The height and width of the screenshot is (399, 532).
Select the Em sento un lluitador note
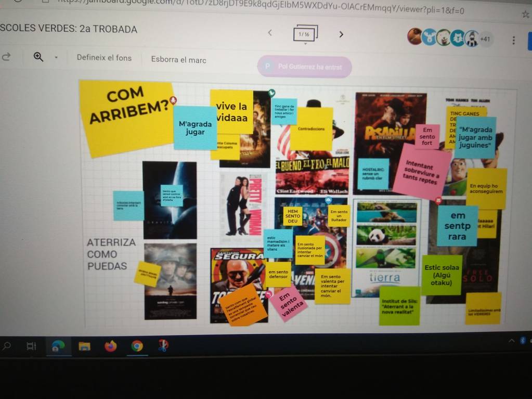(339, 216)
